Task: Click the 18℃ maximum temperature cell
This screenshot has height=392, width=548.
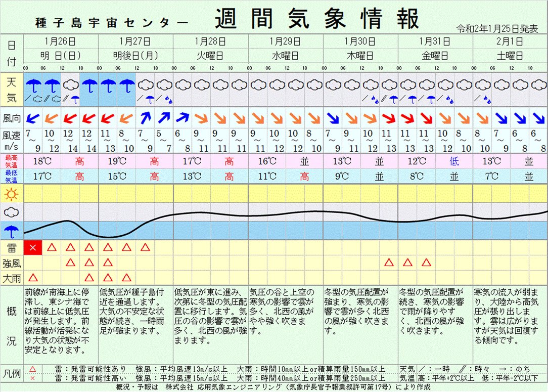Action: click(x=42, y=161)
